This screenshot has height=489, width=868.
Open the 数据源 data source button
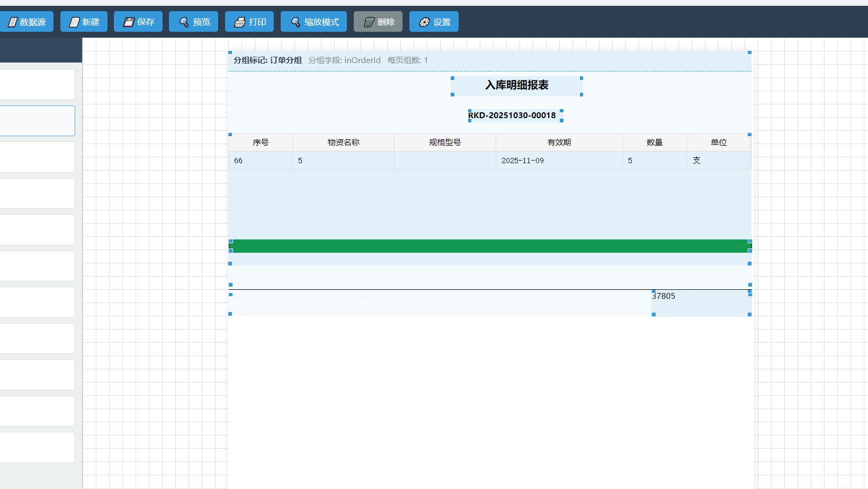click(x=26, y=22)
